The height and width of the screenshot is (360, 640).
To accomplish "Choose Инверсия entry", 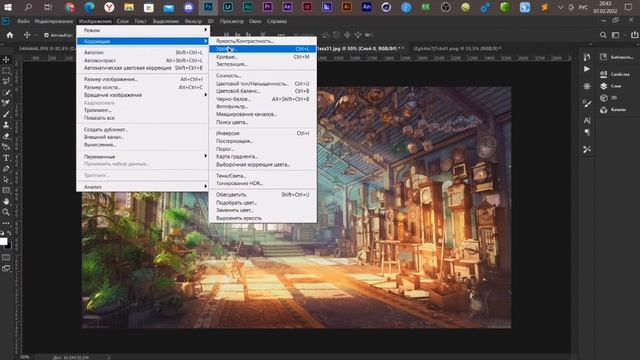I will 263,133.
